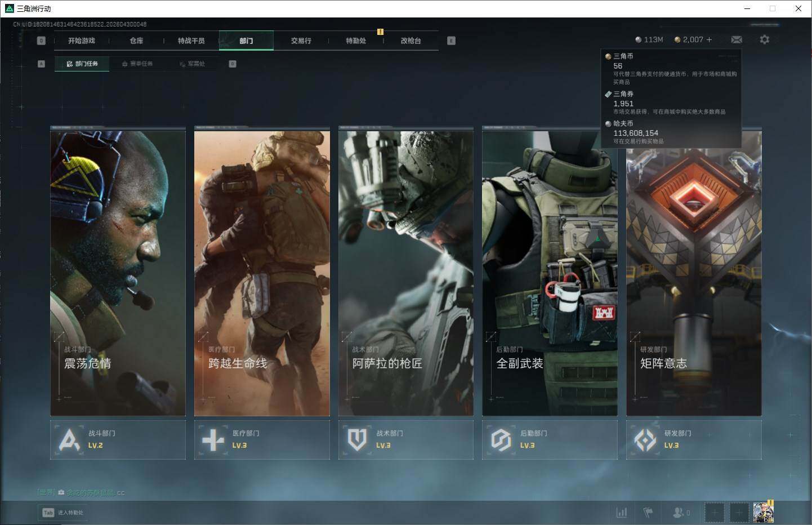This screenshot has height=525, width=812.
Task: Click the first empty squad slot plus
Action: 714,512
